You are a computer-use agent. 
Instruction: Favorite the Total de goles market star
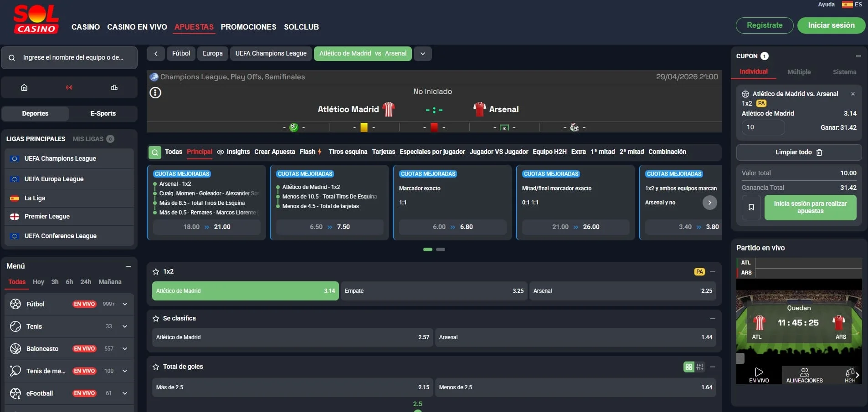pos(156,367)
